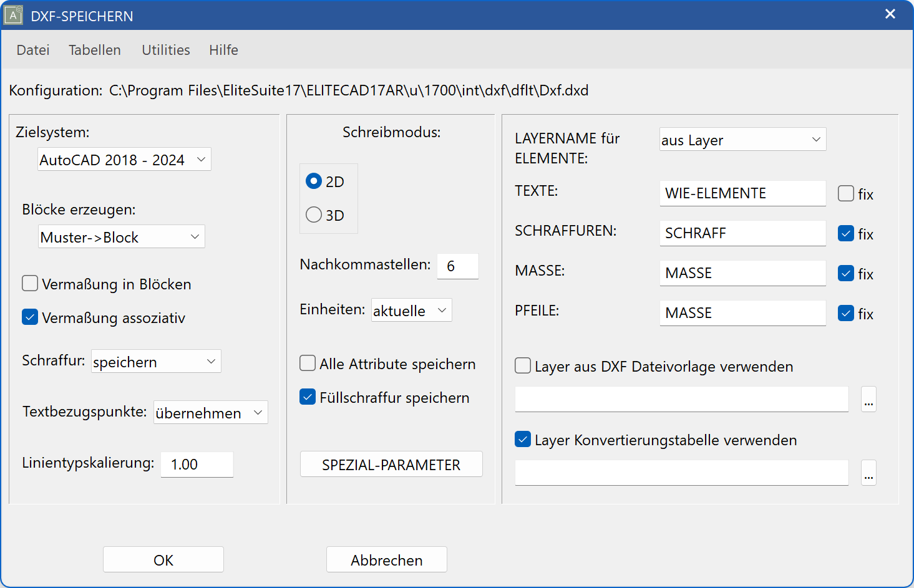Screen dimensions: 914x588
Task: Enable Vermaßung in Blöcken
Action: coord(29,283)
